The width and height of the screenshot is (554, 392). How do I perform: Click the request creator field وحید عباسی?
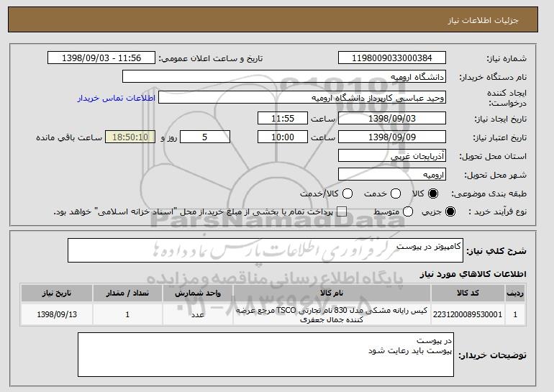click(302, 97)
